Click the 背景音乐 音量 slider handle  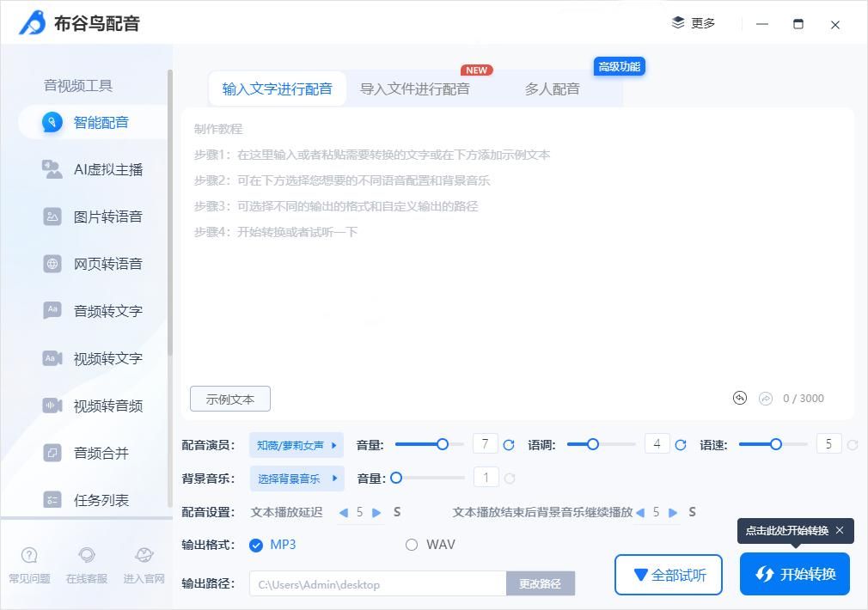click(x=396, y=478)
